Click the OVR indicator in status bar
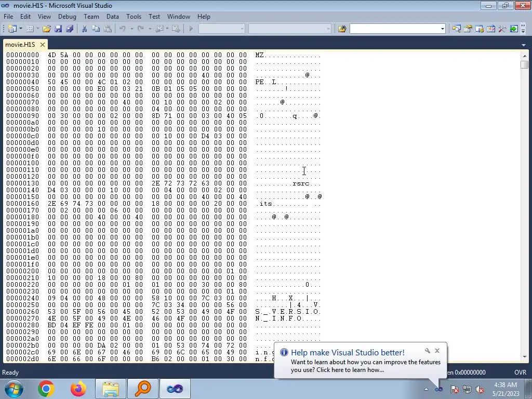 click(520, 372)
